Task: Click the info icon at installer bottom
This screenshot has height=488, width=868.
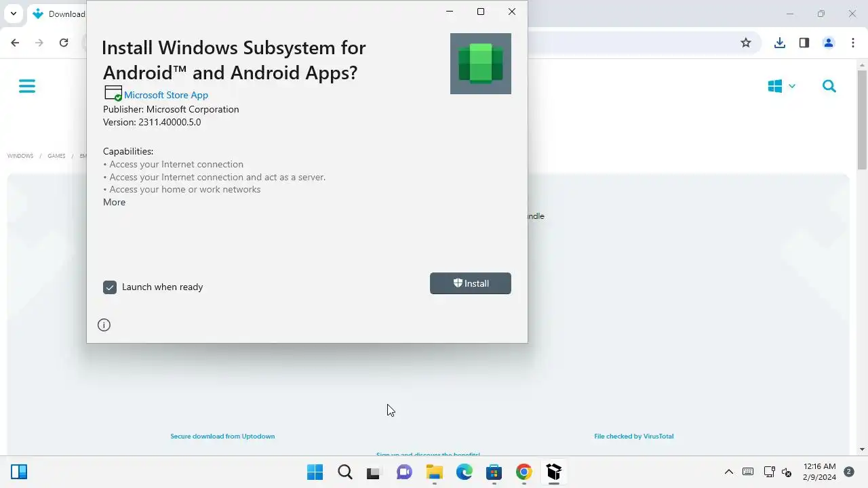Action: [x=104, y=325]
